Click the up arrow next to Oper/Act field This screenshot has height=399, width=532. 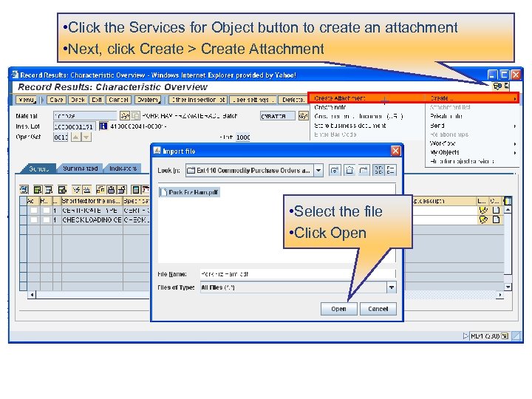[75, 137]
